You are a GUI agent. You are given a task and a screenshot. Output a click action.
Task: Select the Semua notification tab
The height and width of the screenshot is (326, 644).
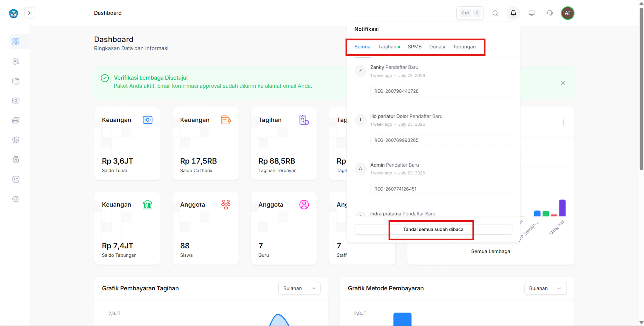coord(362,47)
